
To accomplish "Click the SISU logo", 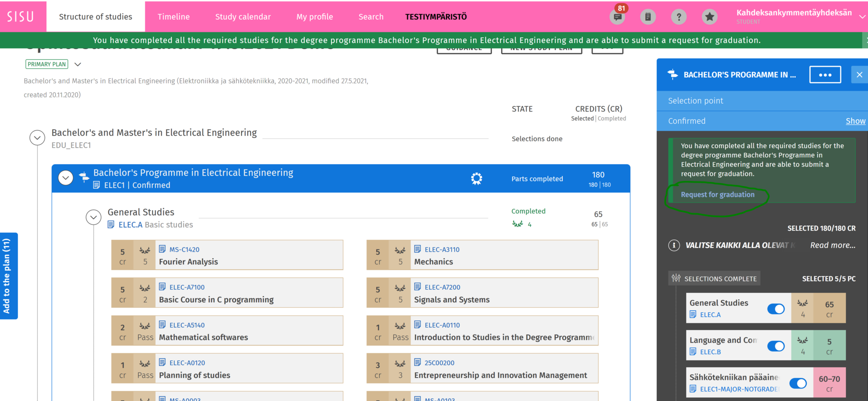I will click(20, 17).
